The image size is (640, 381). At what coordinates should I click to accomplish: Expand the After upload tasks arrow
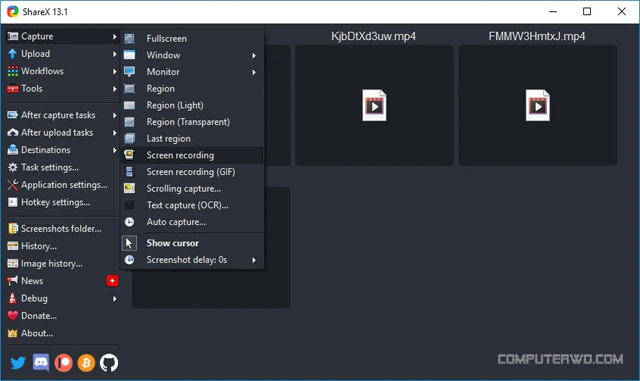[114, 133]
